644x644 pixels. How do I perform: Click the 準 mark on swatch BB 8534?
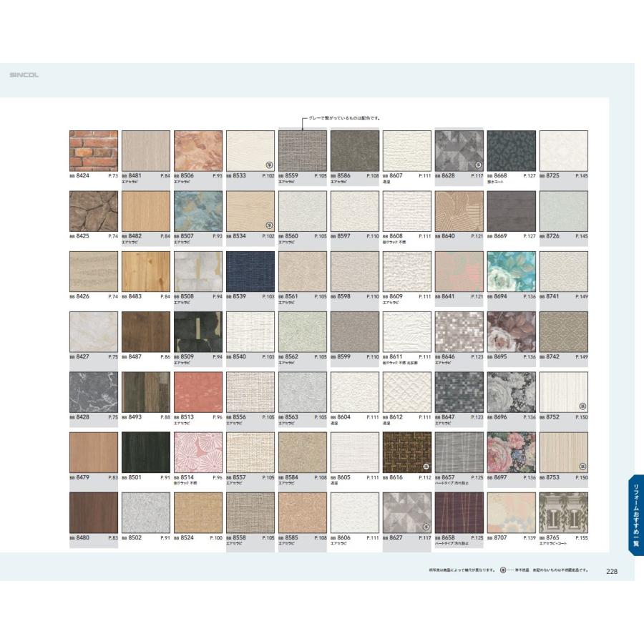270,224
